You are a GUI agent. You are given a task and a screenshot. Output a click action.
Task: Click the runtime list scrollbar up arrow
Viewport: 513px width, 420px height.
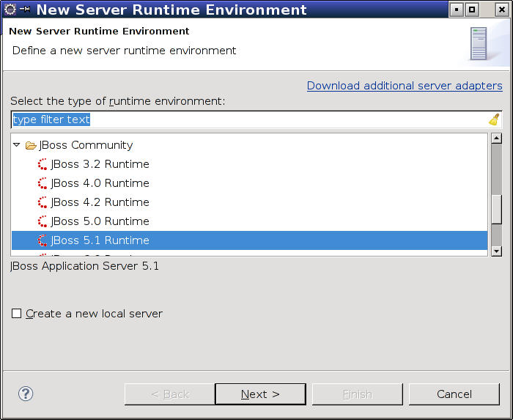coord(497,139)
